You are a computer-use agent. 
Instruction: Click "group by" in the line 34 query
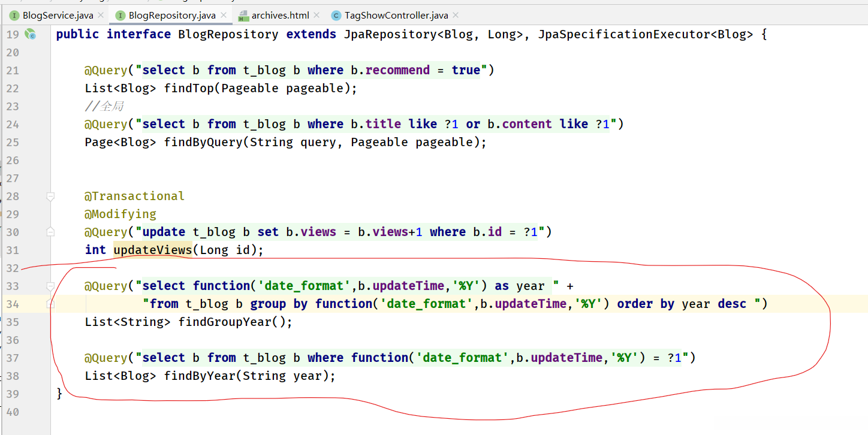279,304
